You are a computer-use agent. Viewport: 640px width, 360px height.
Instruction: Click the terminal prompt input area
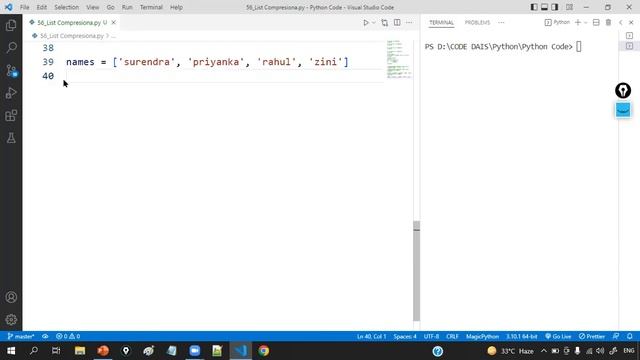point(578,47)
